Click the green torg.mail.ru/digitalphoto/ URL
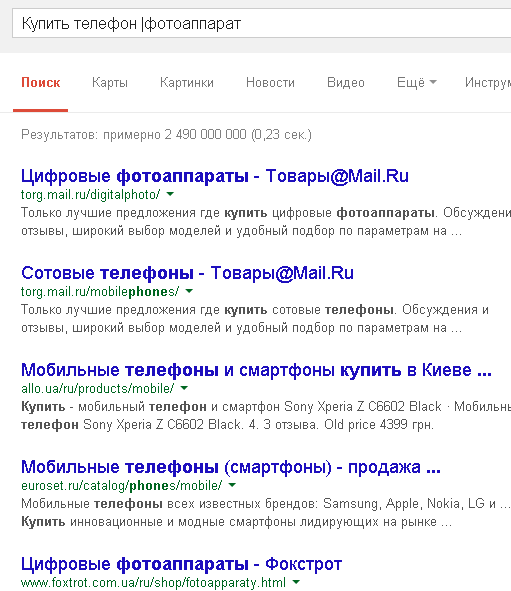This screenshot has height=591, width=511. [90, 194]
